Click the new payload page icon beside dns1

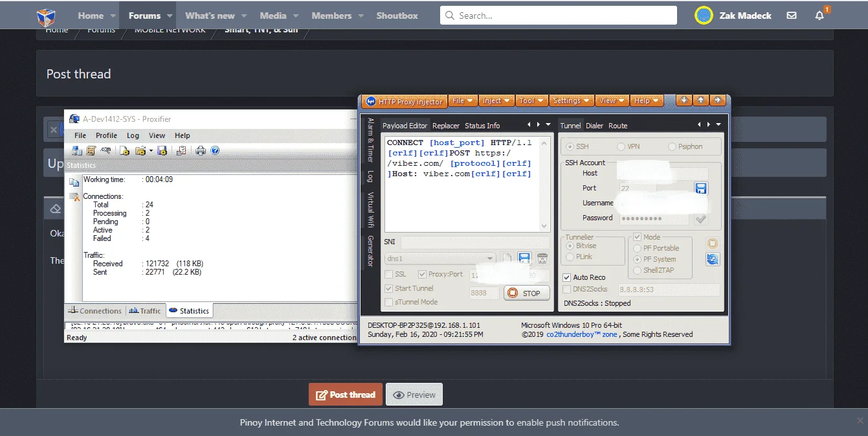(507, 258)
